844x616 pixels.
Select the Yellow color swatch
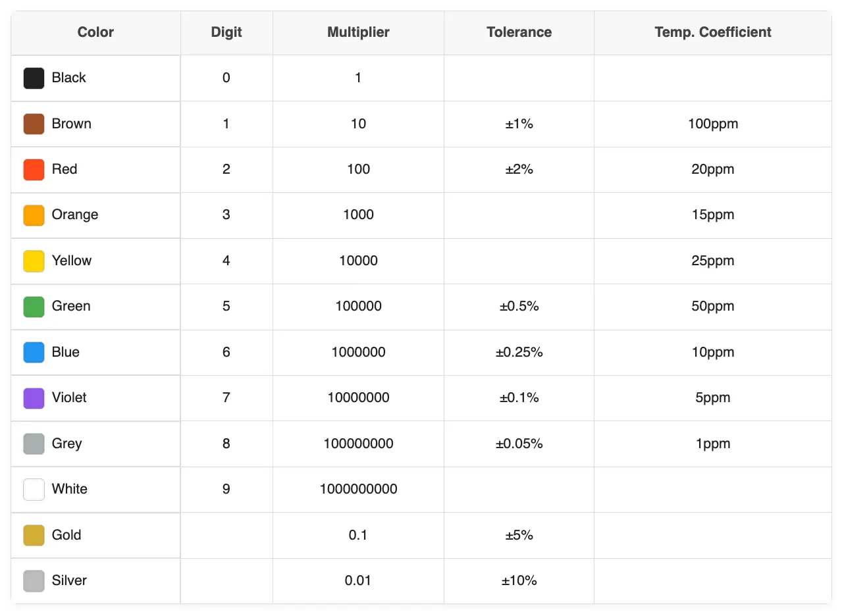point(34,261)
